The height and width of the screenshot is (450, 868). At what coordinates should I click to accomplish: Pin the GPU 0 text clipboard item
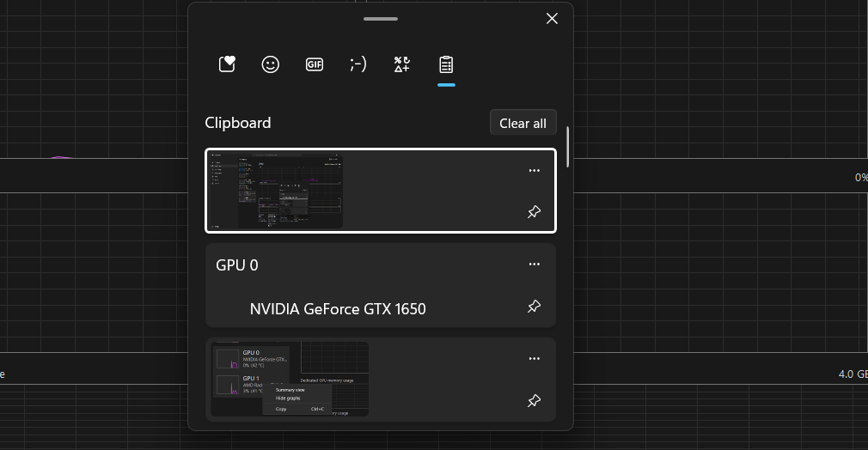point(534,307)
